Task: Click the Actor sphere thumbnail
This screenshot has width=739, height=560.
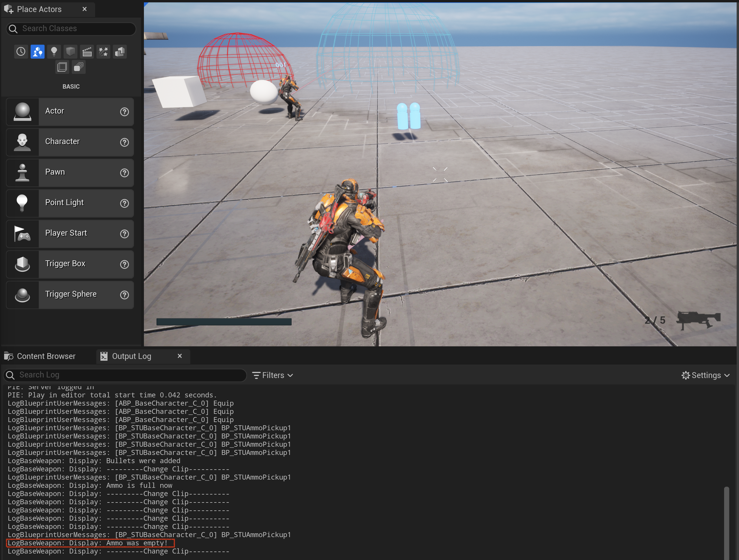Action: (22, 112)
